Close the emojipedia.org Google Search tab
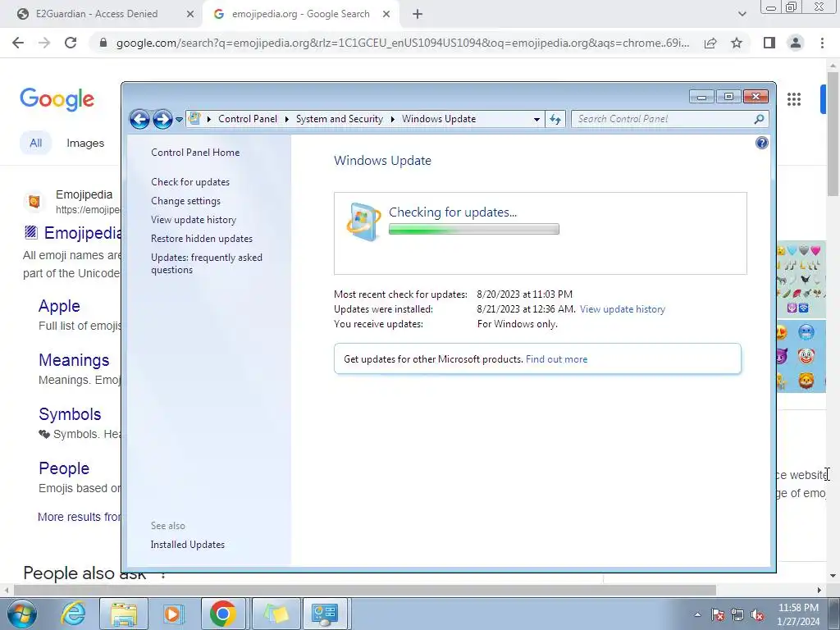Screen dimensions: 840x630 [x=386, y=15]
